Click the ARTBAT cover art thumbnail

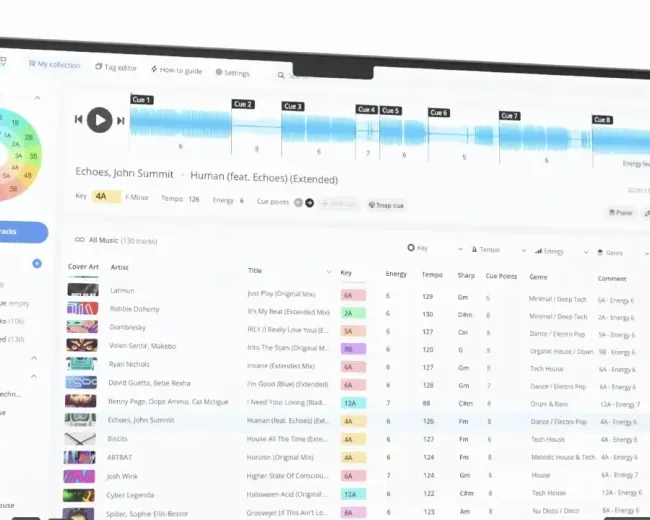tap(81, 457)
